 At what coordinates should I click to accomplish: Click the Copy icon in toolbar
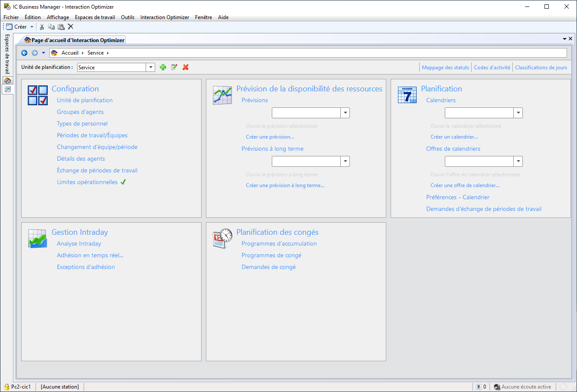(52, 27)
